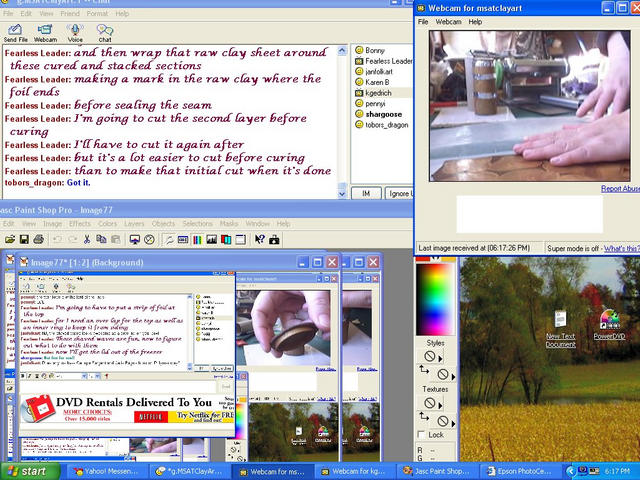Select user shargoose in chat list
Screen dimensions: 640x480
383,114
